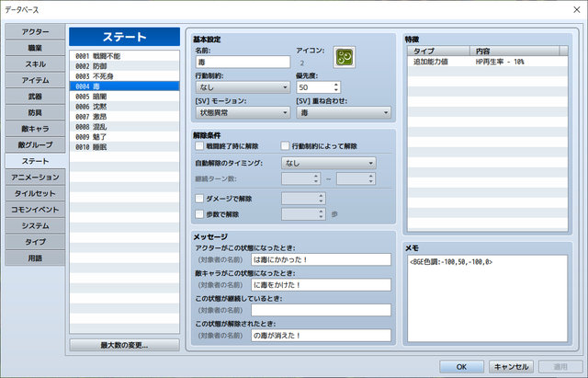The width and height of the screenshot is (588, 378).
Task: Click the タイプ column header
Action: click(x=439, y=52)
